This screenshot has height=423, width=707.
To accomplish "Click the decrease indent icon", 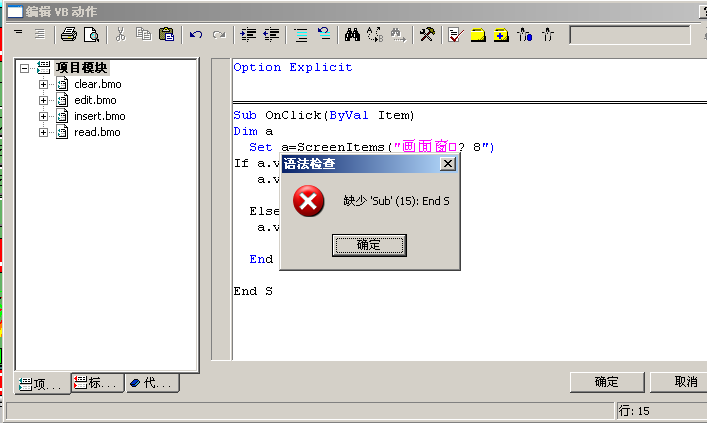I will (271, 35).
